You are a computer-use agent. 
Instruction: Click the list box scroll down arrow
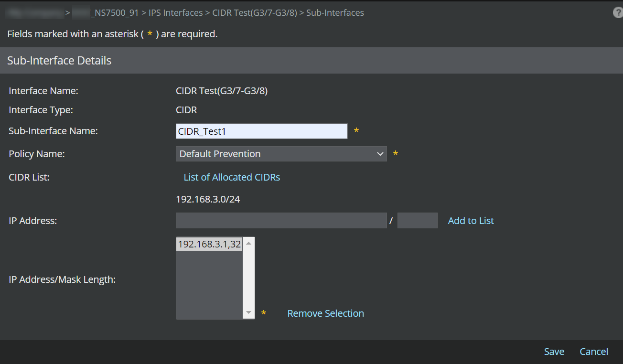[x=248, y=313]
